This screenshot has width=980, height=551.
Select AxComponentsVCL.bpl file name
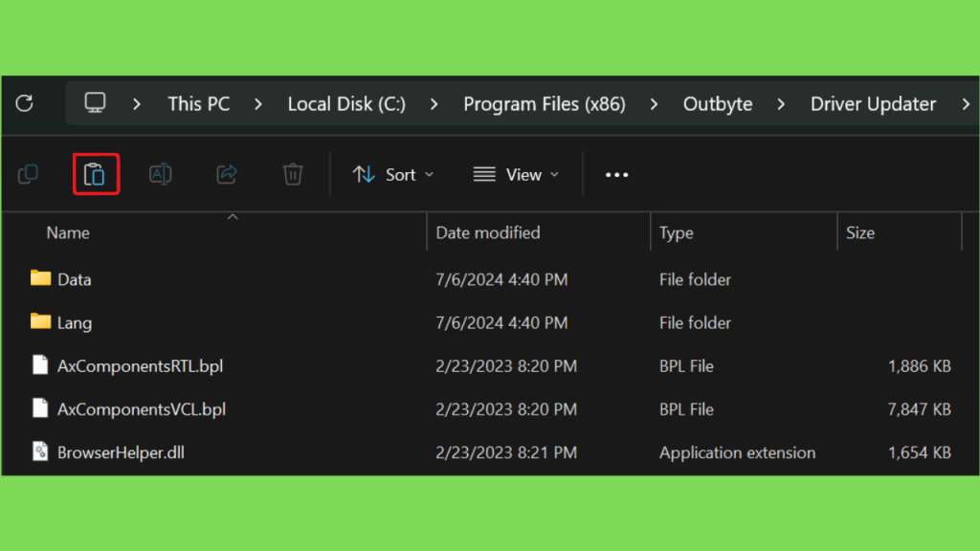(x=142, y=409)
